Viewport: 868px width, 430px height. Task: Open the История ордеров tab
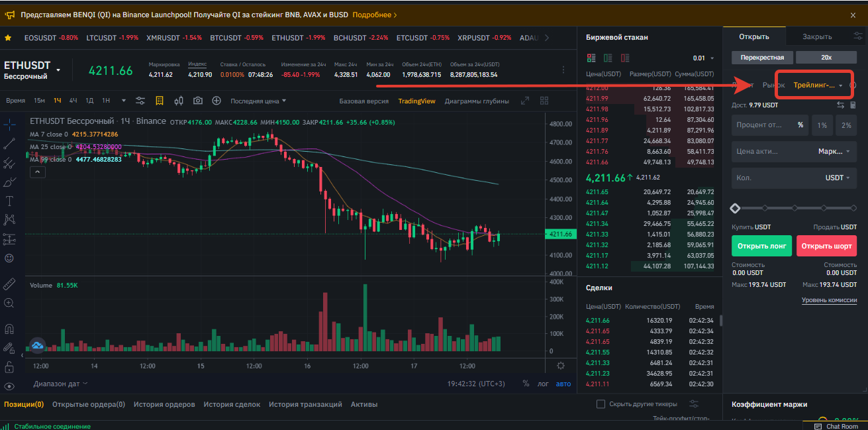[x=164, y=404]
